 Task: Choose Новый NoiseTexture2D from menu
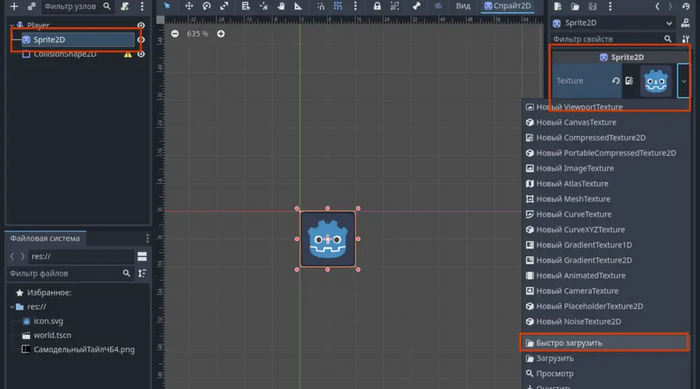[605, 322]
